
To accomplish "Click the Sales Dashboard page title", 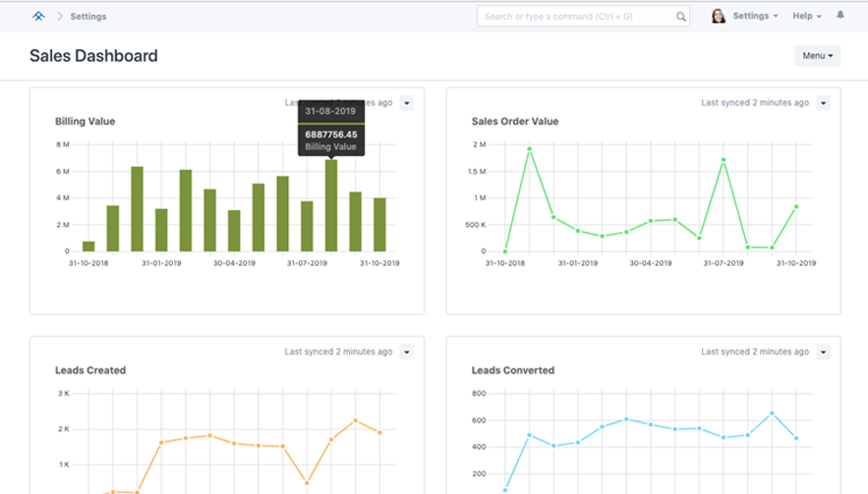I will pos(93,56).
